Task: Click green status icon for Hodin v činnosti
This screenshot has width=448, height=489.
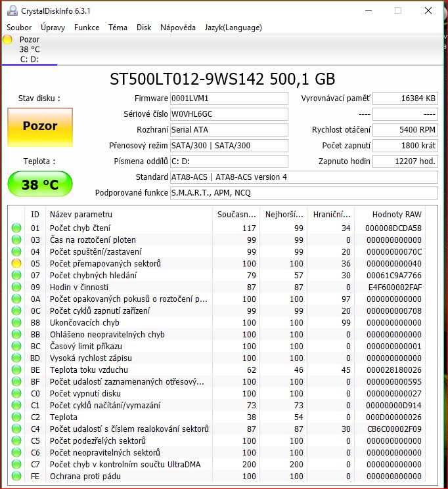Action: click(x=16, y=287)
